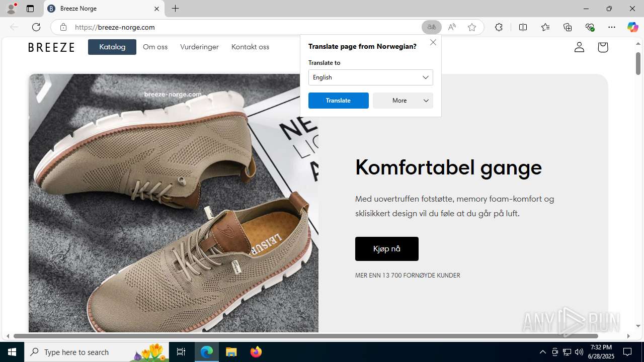
Task: Click the Translate page from Norwegian title
Action: pyautogui.click(x=362, y=46)
